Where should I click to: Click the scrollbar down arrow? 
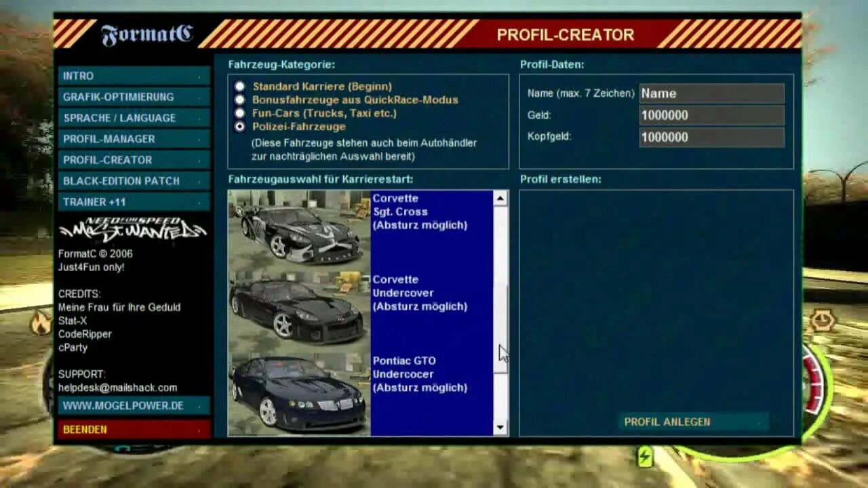[500, 428]
